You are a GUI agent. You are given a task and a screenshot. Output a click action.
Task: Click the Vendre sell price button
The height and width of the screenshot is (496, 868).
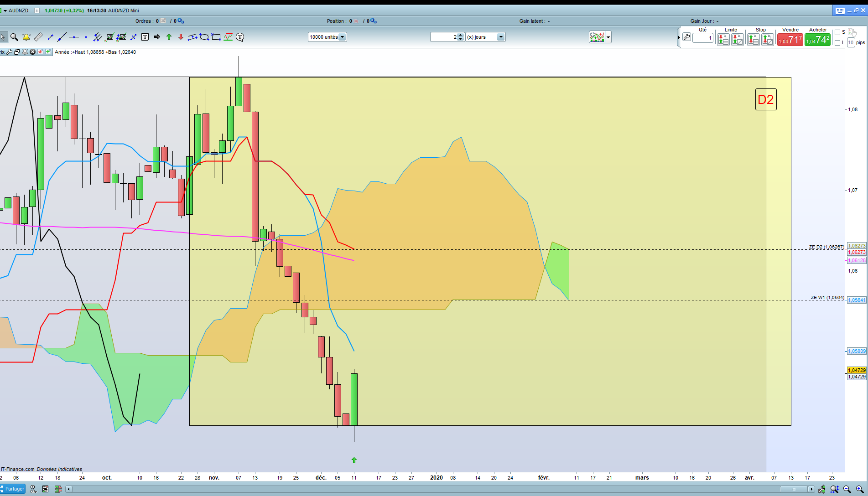click(x=790, y=40)
